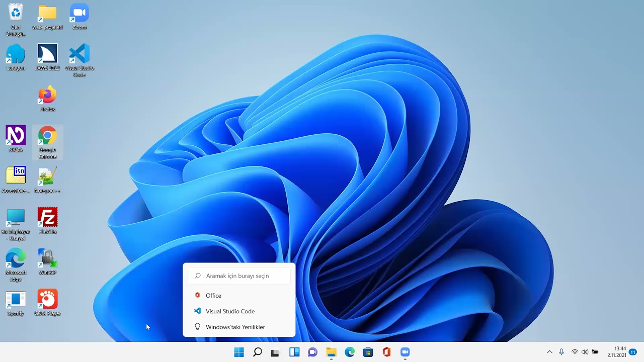
Task: Select the web-projeleri folder on desktop
Action: tap(47, 16)
